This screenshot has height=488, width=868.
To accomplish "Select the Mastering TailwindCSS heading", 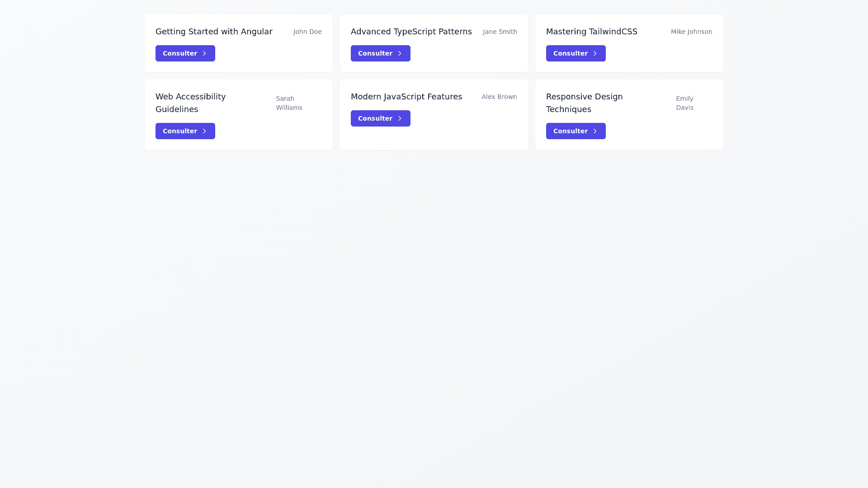I will [591, 32].
